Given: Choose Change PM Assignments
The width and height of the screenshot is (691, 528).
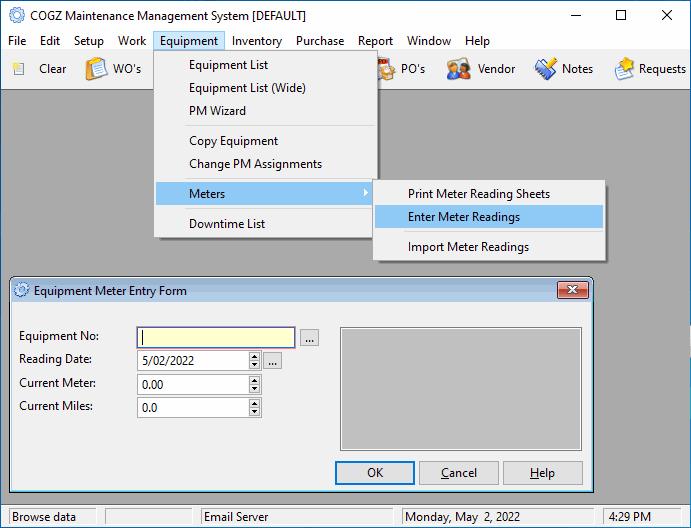Looking at the screenshot, I should [266, 164].
